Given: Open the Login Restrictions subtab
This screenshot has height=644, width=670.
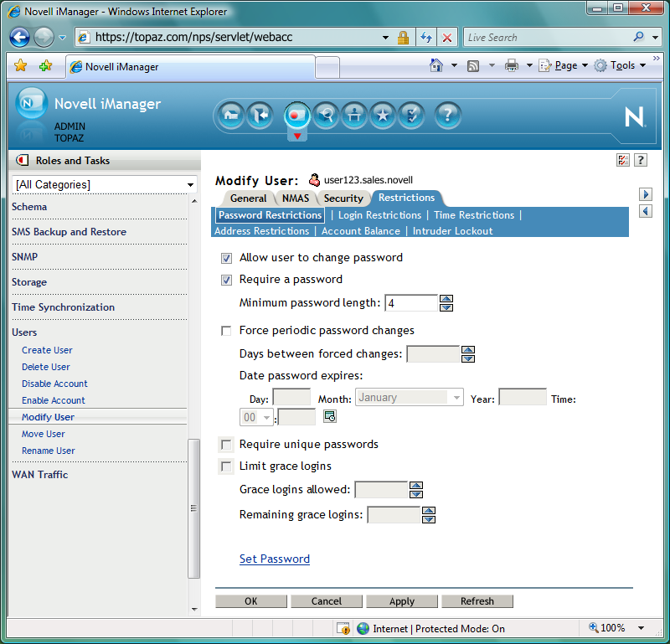Looking at the screenshot, I should tap(379, 215).
